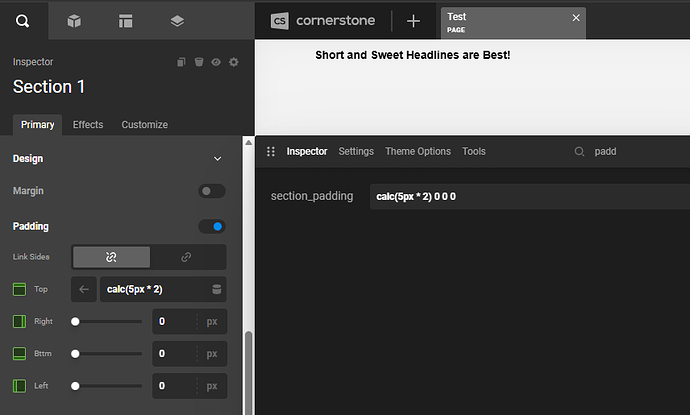This screenshot has height=415, width=690.
Task: Change Bttm padding px unit
Action: click(x=212, y=354)
